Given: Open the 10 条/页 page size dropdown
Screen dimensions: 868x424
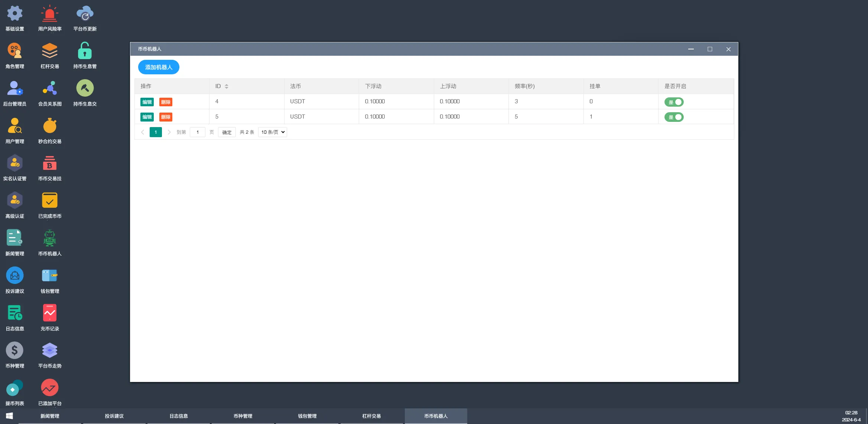Looking at the screenshot, I should pyautogui.click(x=273, y=132).
